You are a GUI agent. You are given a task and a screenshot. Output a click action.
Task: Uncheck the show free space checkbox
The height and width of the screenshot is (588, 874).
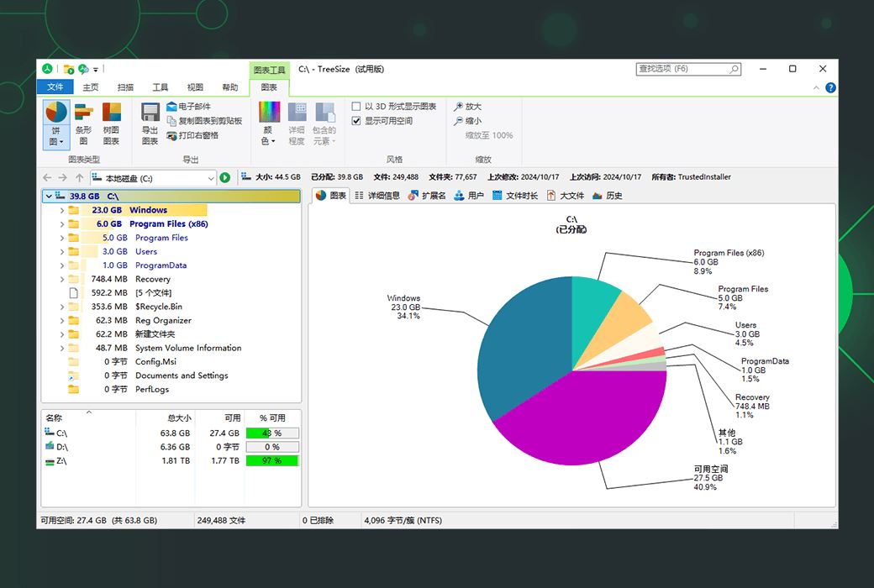pos(356,121)
